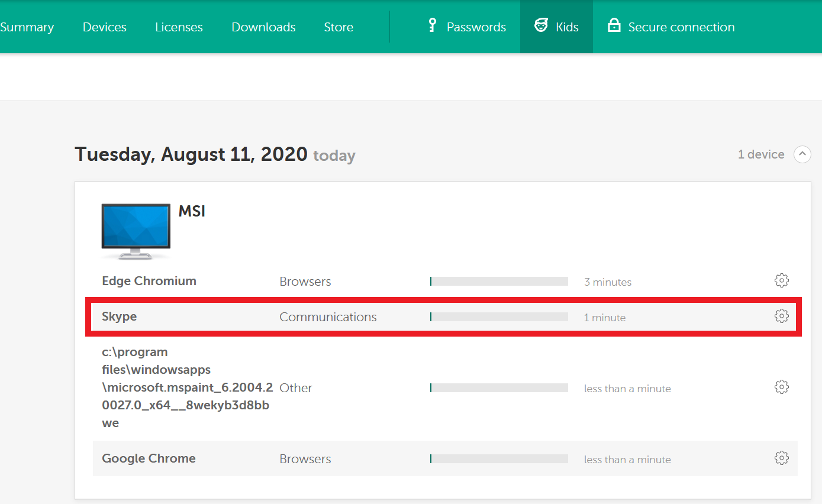Select the Google Chrome application name

[149, 458]
